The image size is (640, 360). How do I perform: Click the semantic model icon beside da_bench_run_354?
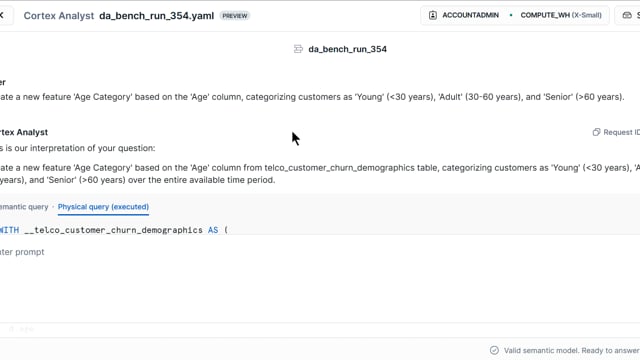tap(298, 49)
